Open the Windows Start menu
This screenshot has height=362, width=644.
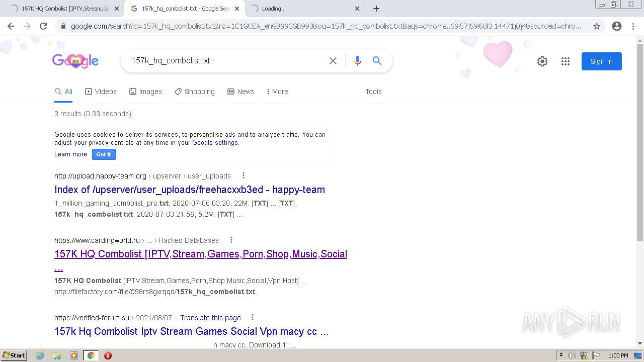point(14,355)
